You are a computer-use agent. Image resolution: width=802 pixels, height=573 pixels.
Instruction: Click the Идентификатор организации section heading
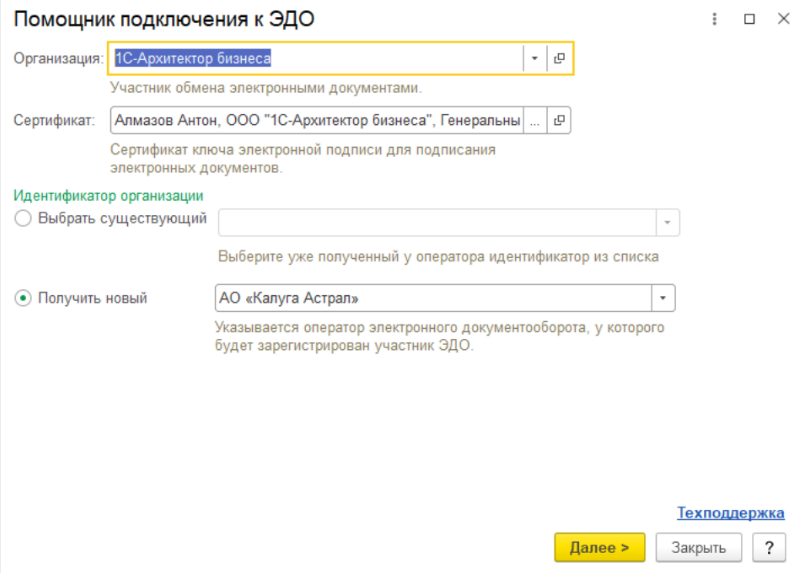coord(108,195)
